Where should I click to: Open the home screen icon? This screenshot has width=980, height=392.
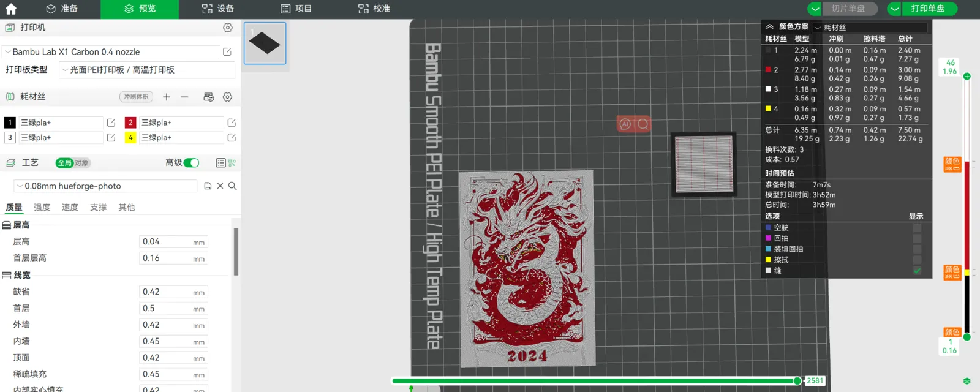click(x=11, y=9)
